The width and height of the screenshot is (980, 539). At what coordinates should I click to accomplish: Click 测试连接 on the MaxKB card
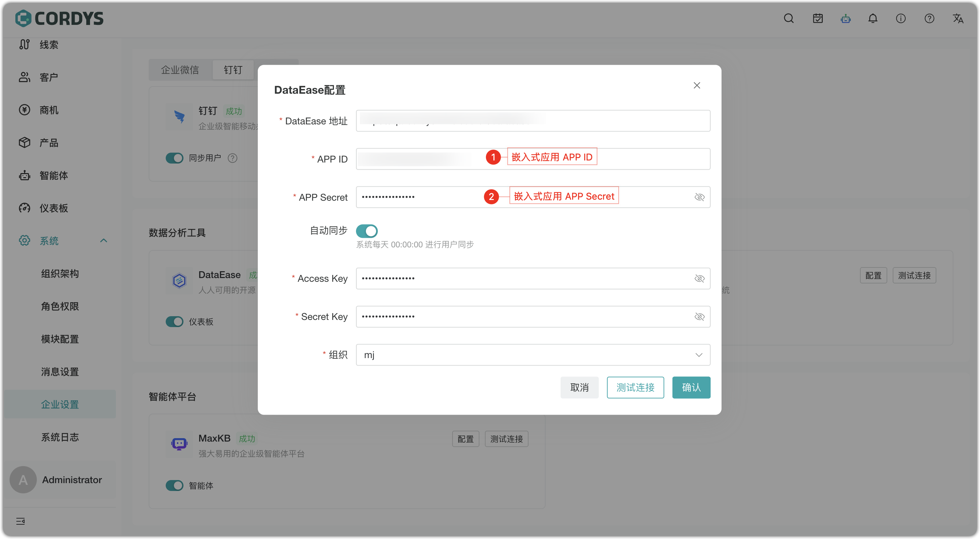tap(506, 439)
